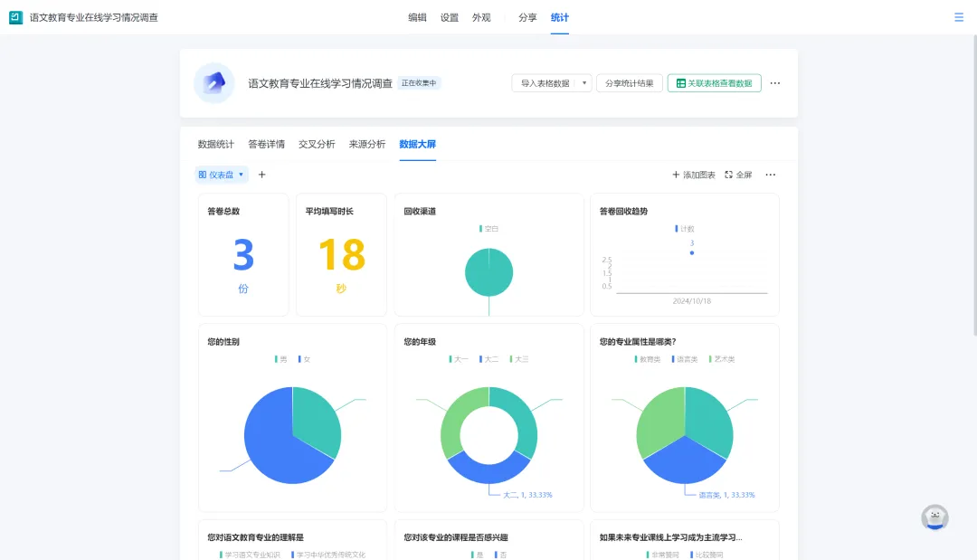977x560 pixels.
Task: Click the 关联表格查看数据 button
Action: (x=714, y=83)
